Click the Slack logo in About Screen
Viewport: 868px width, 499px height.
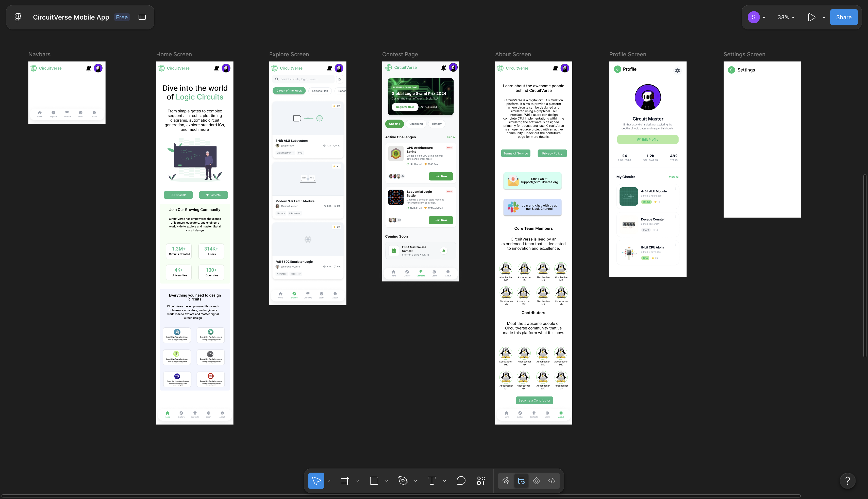(x=513, y=207)
